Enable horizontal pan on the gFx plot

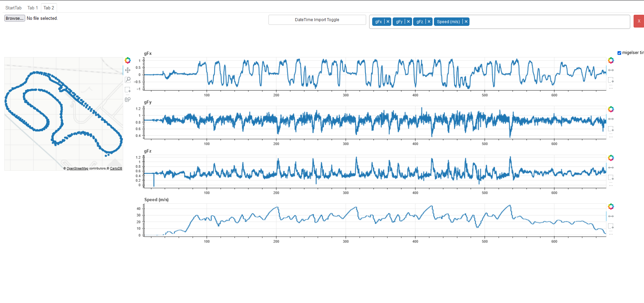click(x=611, y=70)
